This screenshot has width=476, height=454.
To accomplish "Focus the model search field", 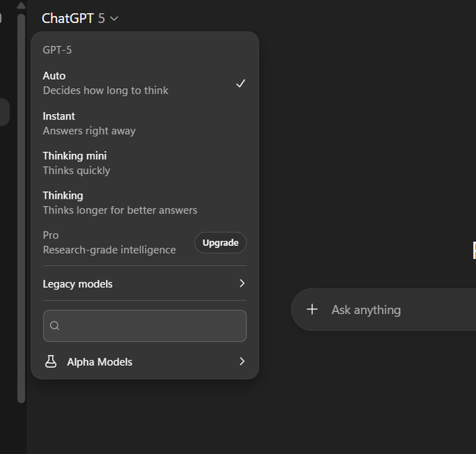I will (x=145, y=326).
